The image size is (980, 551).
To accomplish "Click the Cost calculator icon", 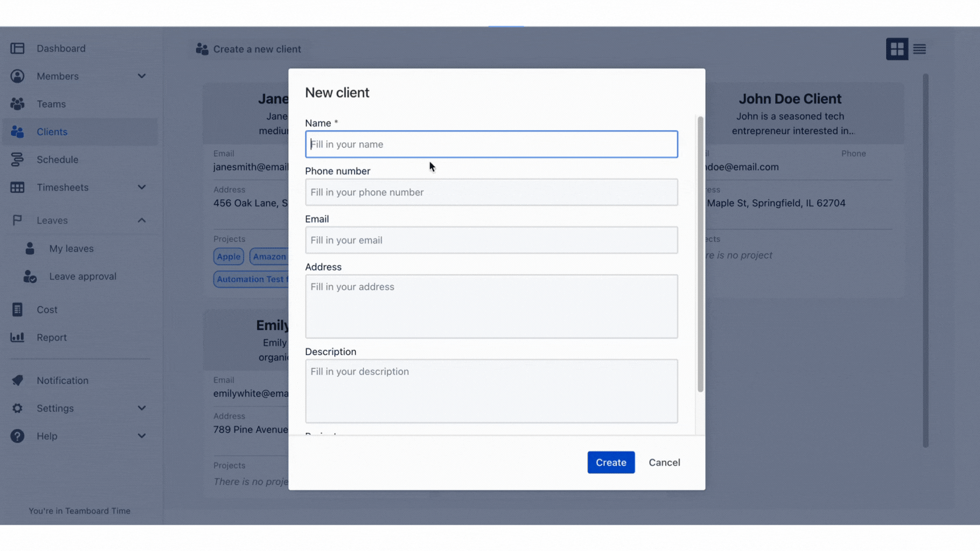I will (17, 310).
